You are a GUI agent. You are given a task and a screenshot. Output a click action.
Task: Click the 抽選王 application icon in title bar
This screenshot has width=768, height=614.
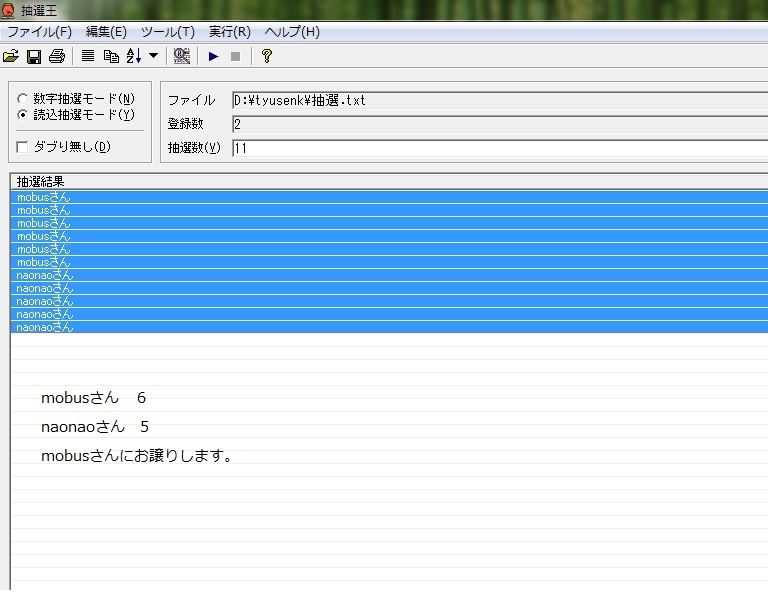pos(8,10)
